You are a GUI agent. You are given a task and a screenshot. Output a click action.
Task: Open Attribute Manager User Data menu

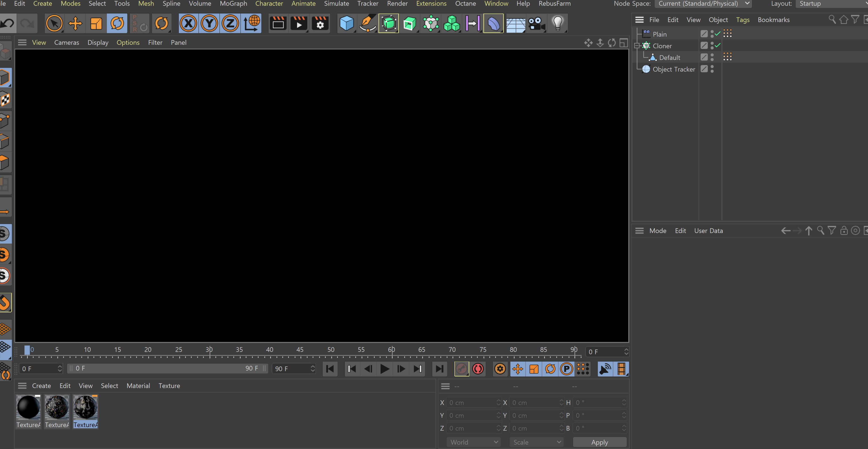coord(708,231)
